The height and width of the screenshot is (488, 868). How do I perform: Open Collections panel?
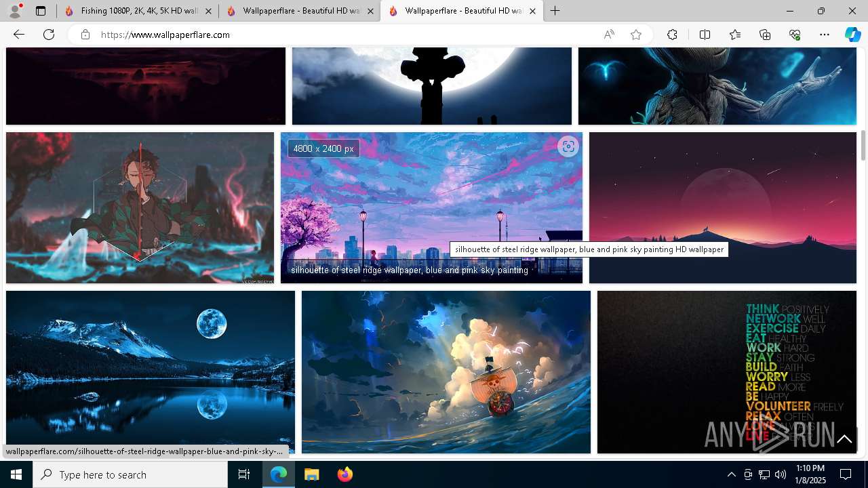click(x=765, y=35)
